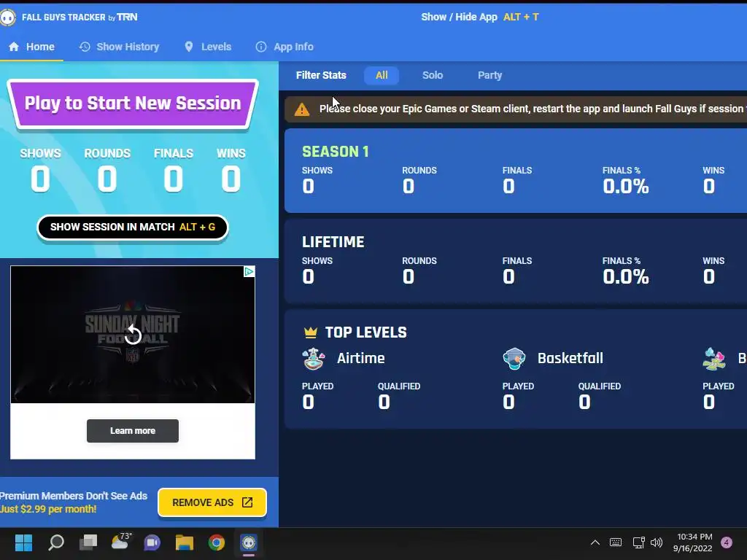Click the Season 1 heading
Image resolution: width=747 pixels, height=560 pixels.
[336, 152]
